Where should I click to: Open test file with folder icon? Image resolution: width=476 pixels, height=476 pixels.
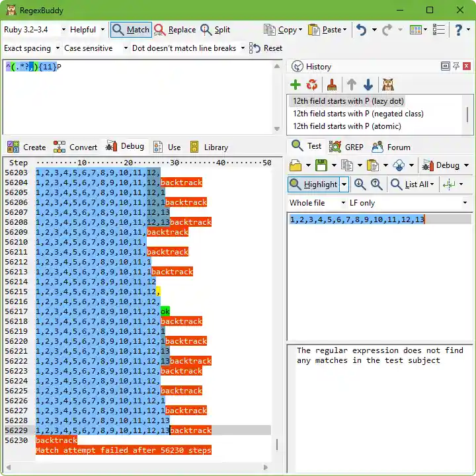pos(296,166)
